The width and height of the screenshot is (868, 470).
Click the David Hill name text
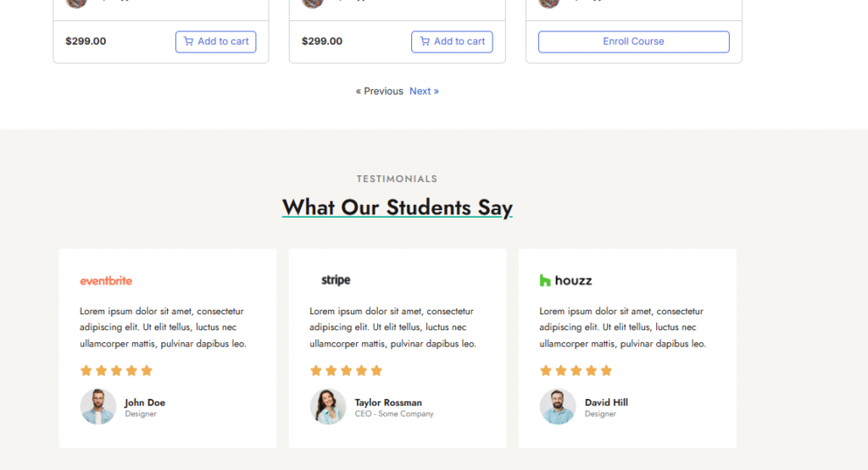point(606,402)
